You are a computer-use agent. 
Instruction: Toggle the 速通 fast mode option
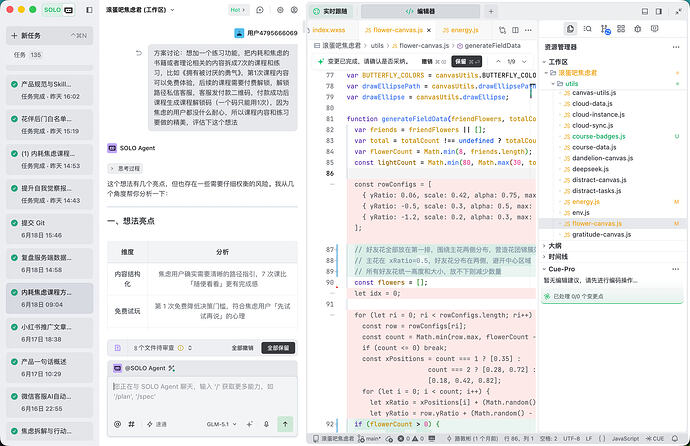click(157, 424)
